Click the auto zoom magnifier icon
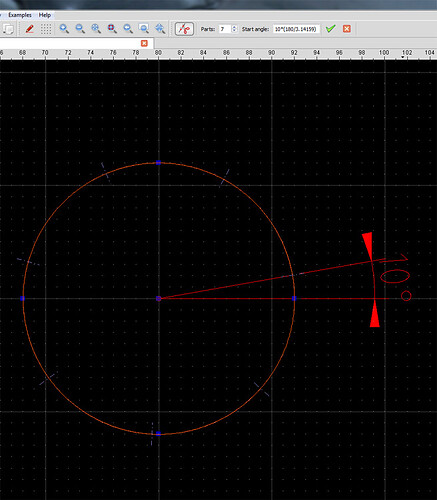437x500 pixels. (x=96, y=29)
